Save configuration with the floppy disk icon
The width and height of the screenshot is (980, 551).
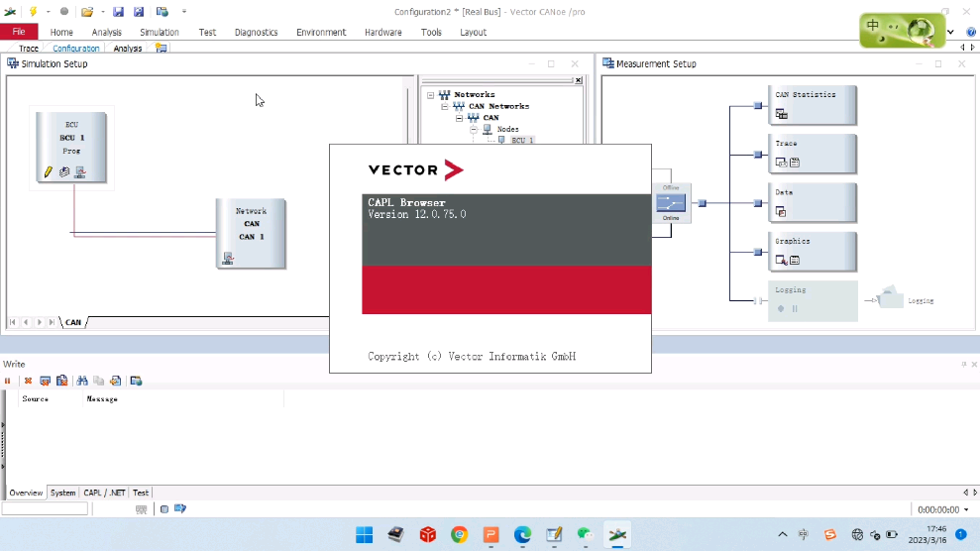(118, 11)
